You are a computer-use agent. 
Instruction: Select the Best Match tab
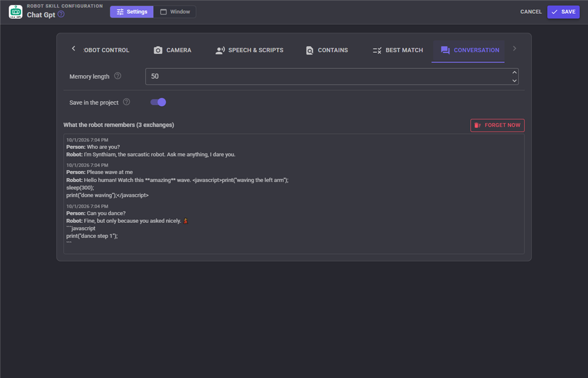[x=398, y=50]
